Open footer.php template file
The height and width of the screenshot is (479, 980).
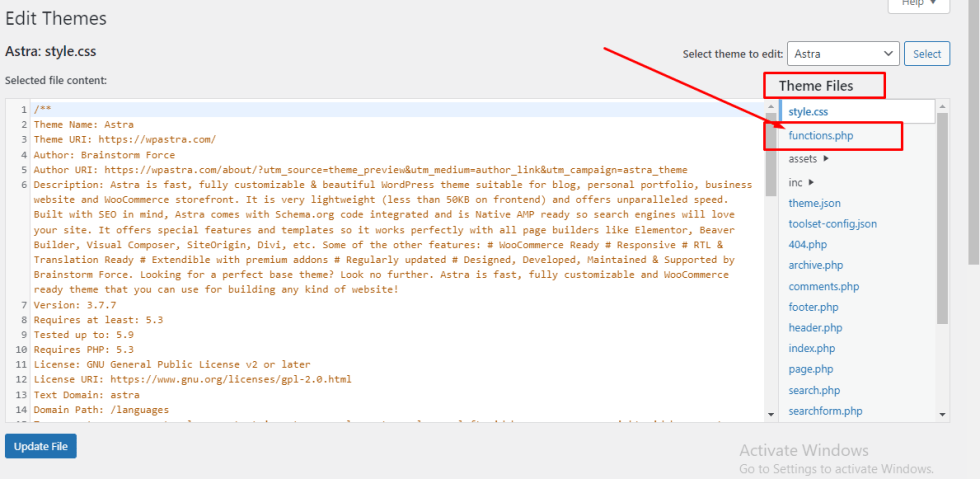813,307
